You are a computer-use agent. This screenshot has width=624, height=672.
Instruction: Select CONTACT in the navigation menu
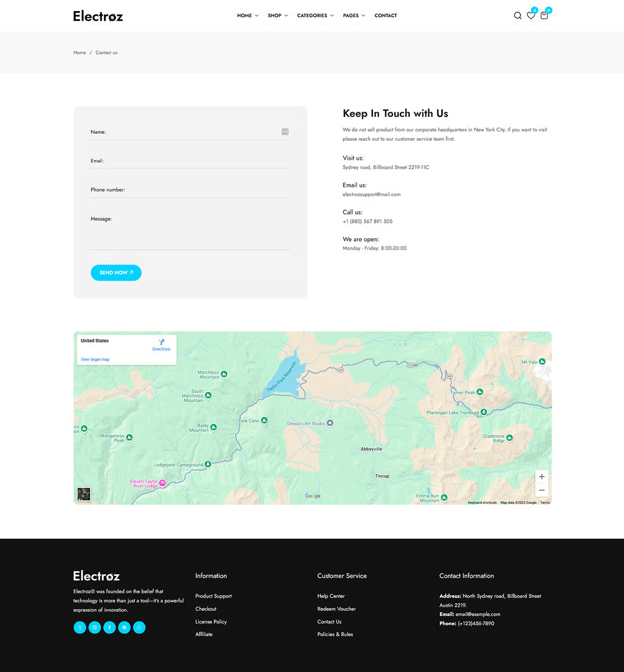385,15
